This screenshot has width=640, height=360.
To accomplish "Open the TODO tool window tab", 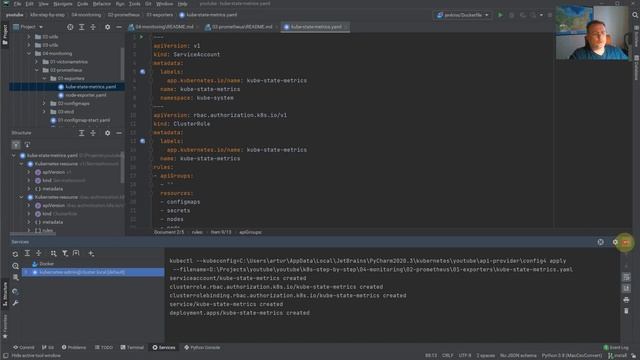I will [x=104, y=348].
